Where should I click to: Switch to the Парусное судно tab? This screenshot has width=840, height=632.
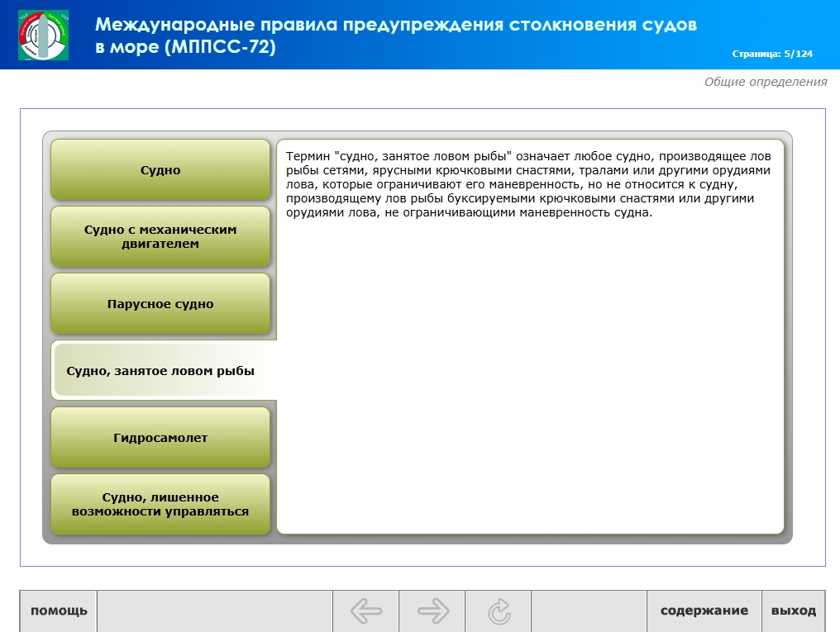[160, 304]
